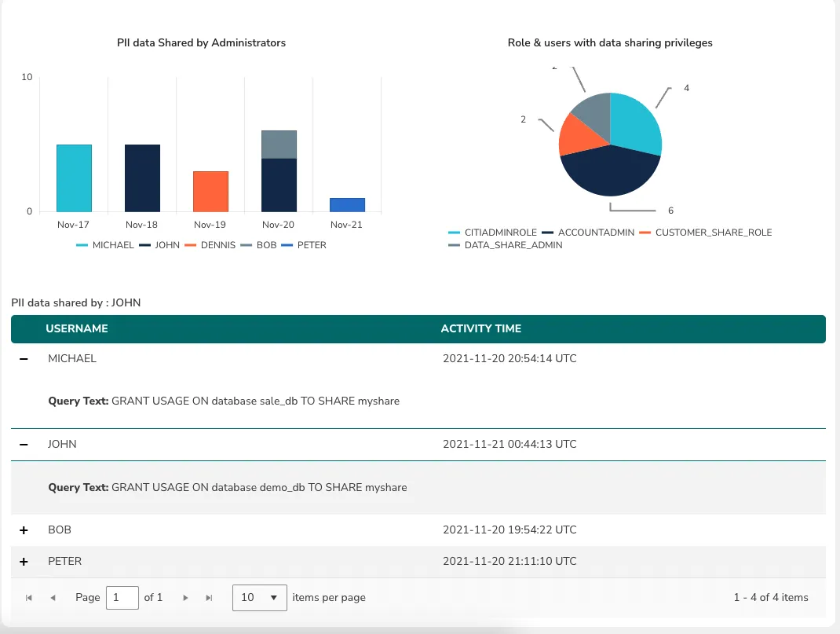Toggle the DATA_SHARE_ADMIN legend entry
Viewport: 840px width, 634px height.
click(455, 245)
